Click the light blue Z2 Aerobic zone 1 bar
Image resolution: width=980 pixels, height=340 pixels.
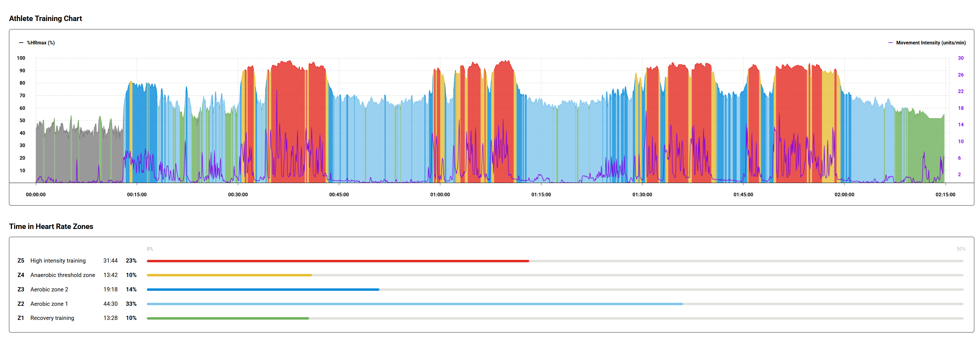tap(415, 304)
